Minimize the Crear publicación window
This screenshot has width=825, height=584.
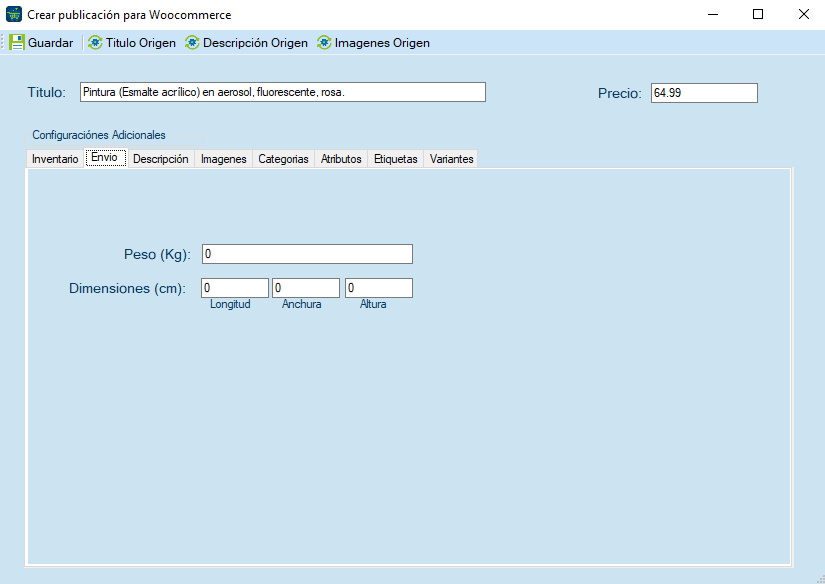713,14
